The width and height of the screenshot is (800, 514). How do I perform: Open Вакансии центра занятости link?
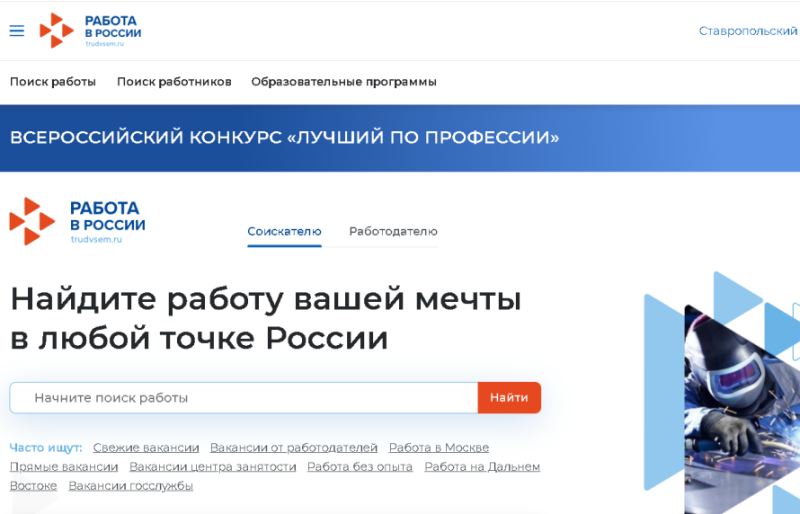(x=213, y=467)
